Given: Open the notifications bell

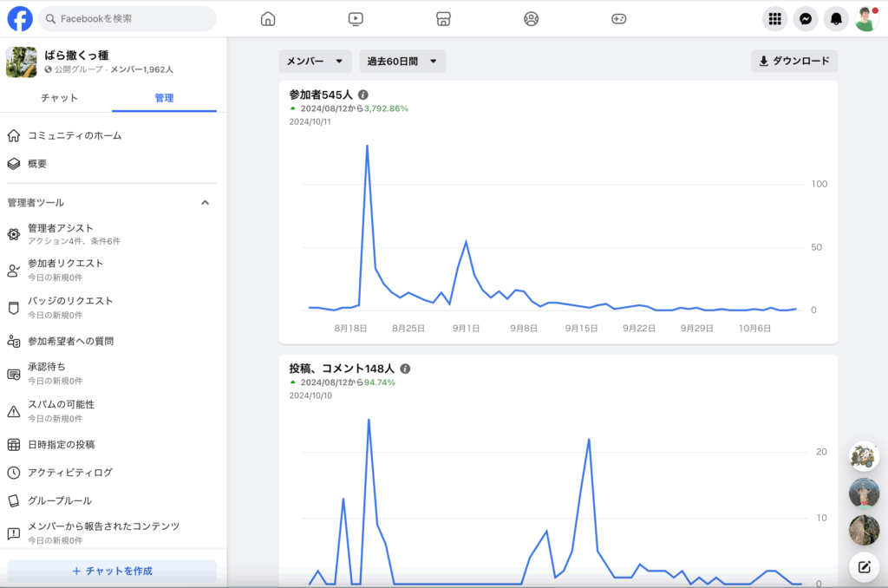Looking at the screenshot, I should coord(836,19).
